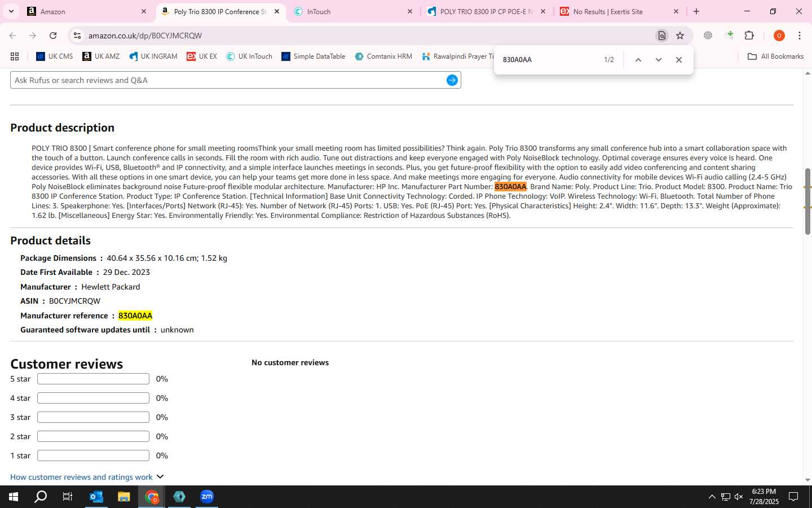
Task: Open Windows Start menu
Action: point(14,497)
